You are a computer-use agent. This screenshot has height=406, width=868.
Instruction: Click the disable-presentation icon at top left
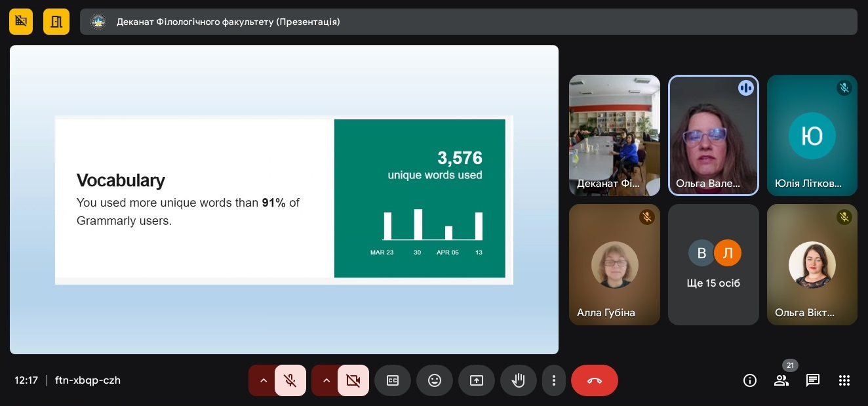pyautogui.click(x=22, y=22)
